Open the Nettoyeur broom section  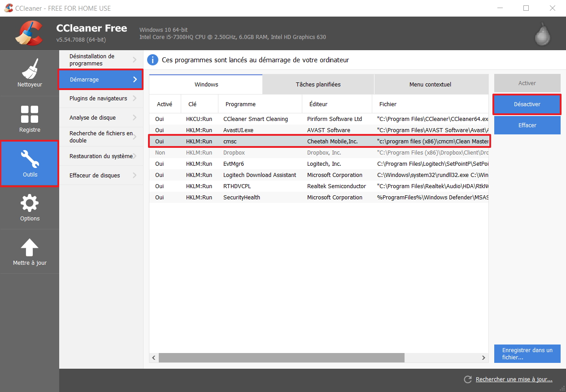[30, 73]
